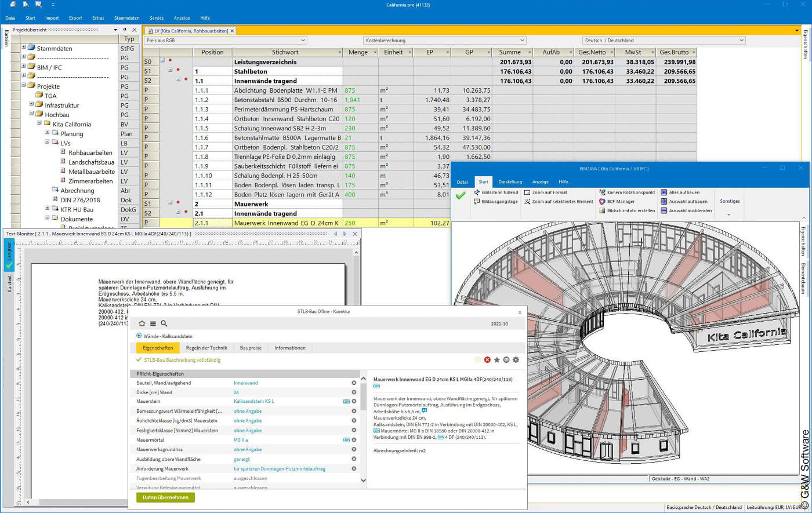Click the Daten übernehmen button
812x513 pixels.
coord(167,497)
